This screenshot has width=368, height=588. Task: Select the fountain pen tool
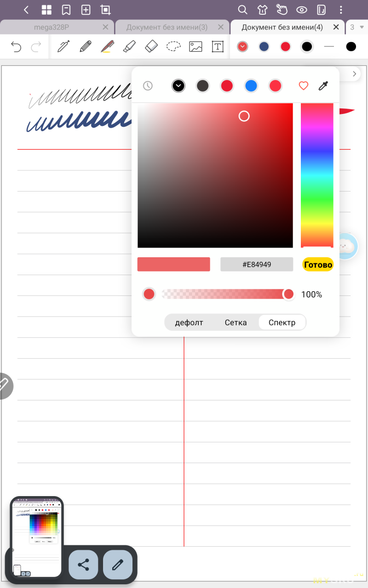tap(63, 46)
